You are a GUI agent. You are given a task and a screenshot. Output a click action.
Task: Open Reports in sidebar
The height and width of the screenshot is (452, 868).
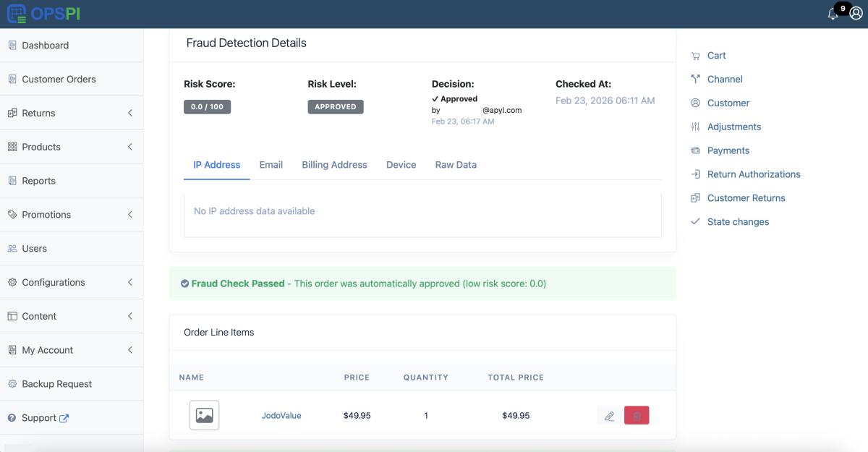click(72, 181)
